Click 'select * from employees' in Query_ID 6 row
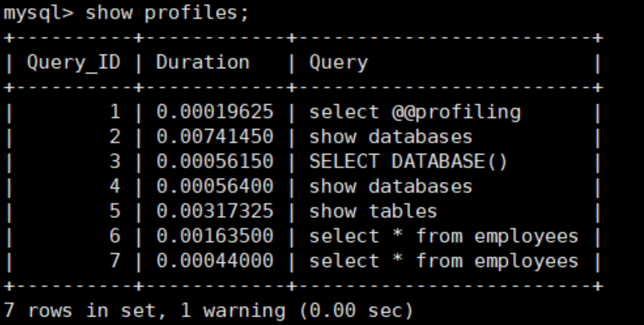Image resolution: width=644 pixels, height=325 pixels. pos(444,236)
